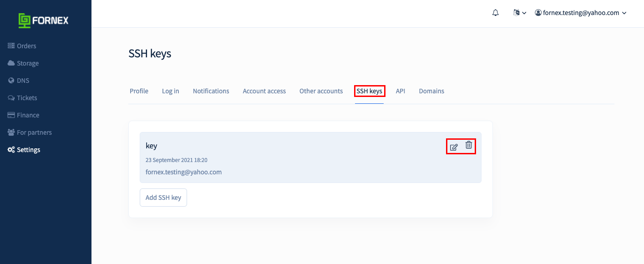Viewport: 644px width, 264px height.
Task: Open the notifications bell
Action: [x=496, y=13]
